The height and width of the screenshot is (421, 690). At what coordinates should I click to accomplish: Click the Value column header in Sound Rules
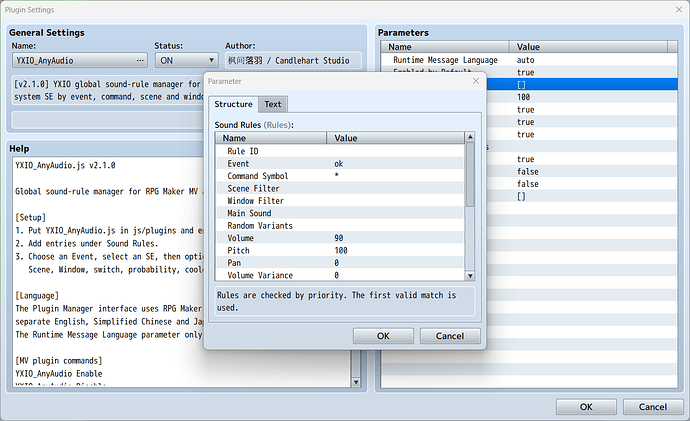click(x=396, y=138)
